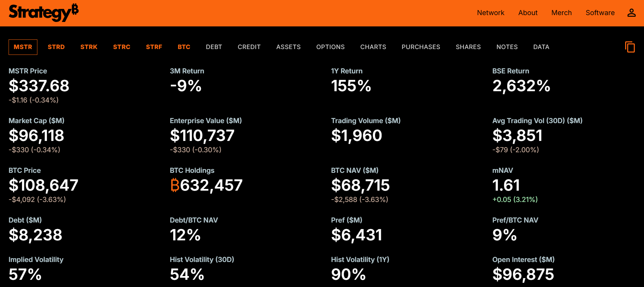Click the "Open Interest ($M)" label
Image resolution: width=644 pixels, height=287 pixels.
click(x=523, y=260)
